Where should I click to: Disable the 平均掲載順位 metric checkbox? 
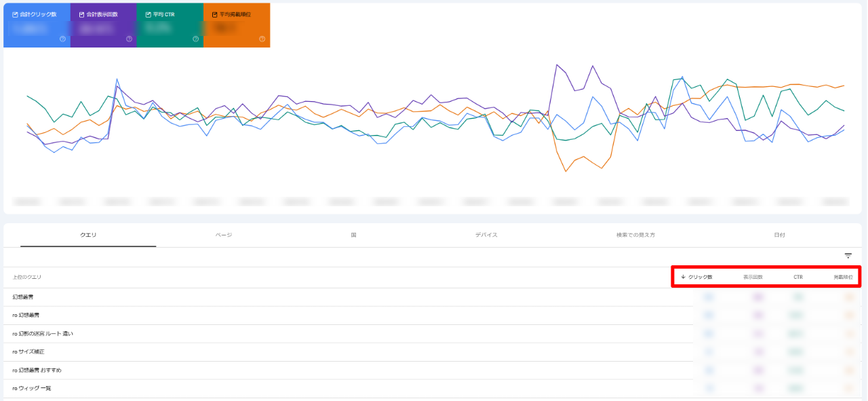(214, 14)
